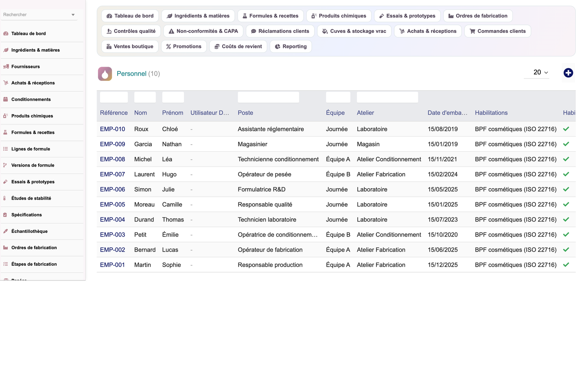The width and height of the screenshot is (588, 367).
Task: Click the Lignes de formule list icon
Action: tap(6, 149)
